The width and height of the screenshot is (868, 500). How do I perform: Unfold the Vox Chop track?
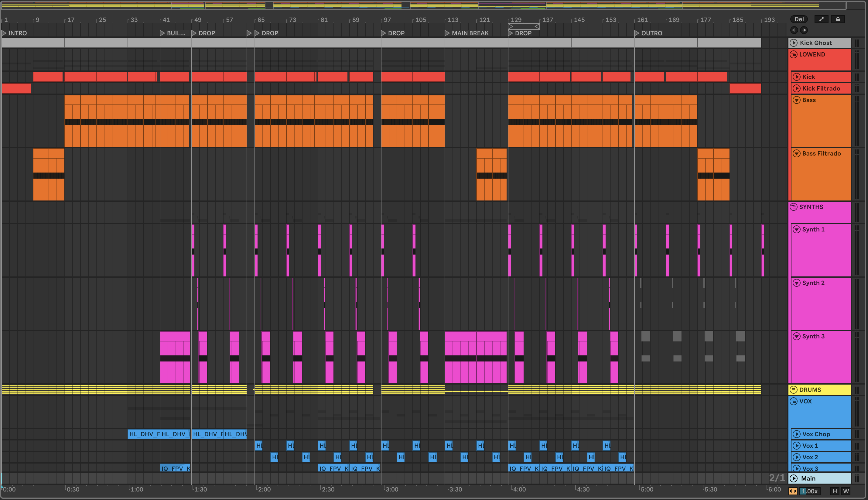pos(797,434)
